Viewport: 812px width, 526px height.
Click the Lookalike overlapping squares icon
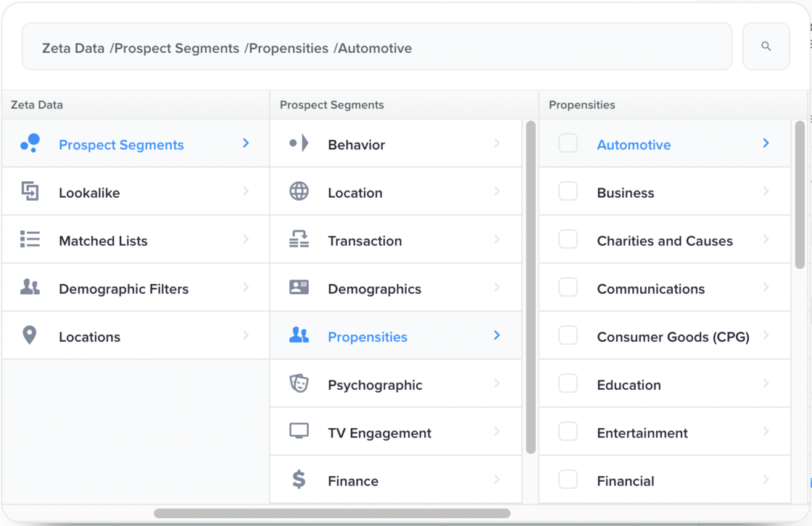(x=30, y=191)
